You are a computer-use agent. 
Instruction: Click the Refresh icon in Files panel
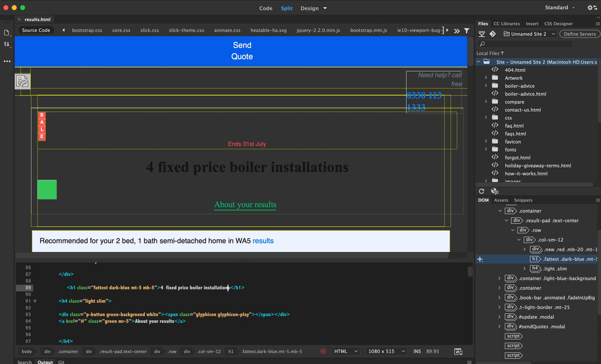482,191
